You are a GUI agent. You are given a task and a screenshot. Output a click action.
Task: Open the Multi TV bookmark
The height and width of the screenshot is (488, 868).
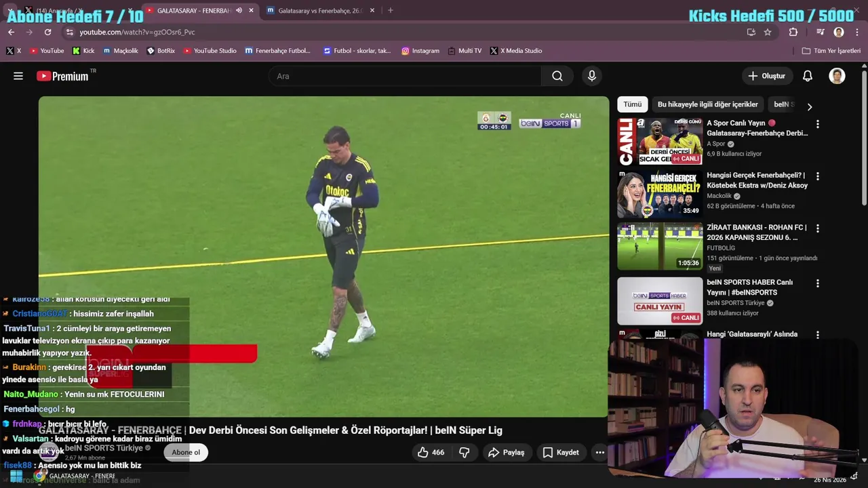pyautogui.click(x=465, y=51)
